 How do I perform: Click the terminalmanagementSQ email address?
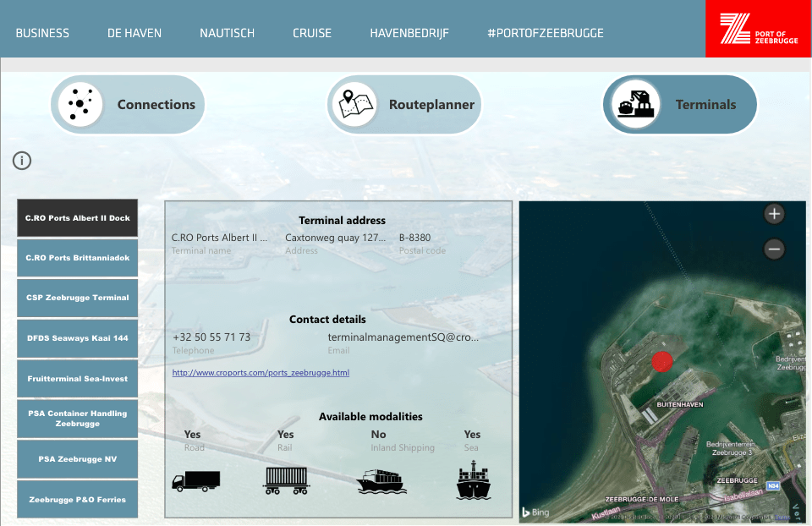point(403,337)
